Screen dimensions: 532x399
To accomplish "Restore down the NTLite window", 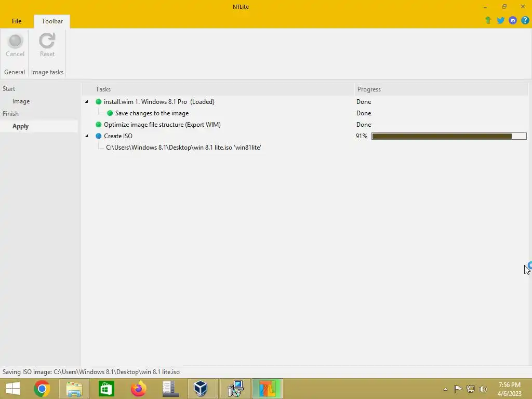I will 504,7.
